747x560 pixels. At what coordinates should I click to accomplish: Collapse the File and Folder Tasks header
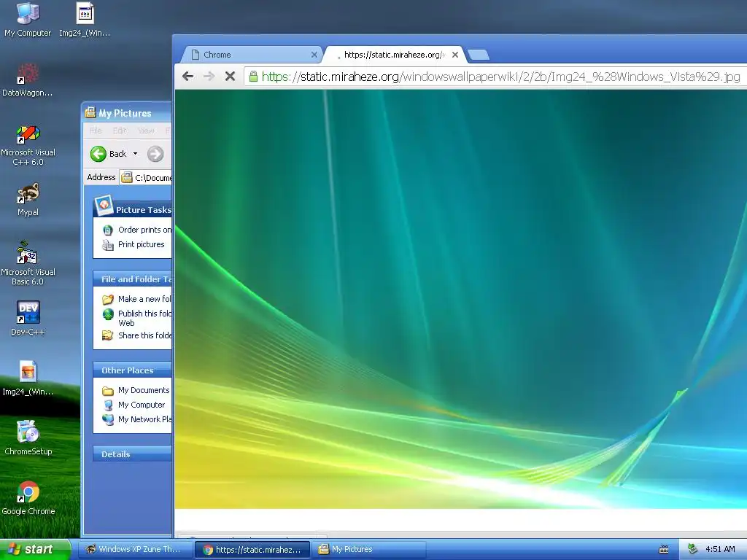pyautogui.click(x=133, y=279)
